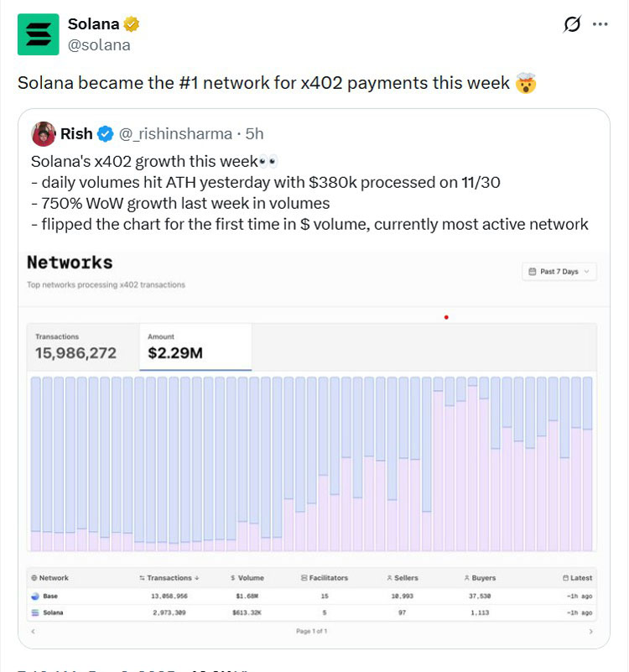Open the Past 7 Days time range dropdown
This screenshot has width=629, height=672.
559,272
